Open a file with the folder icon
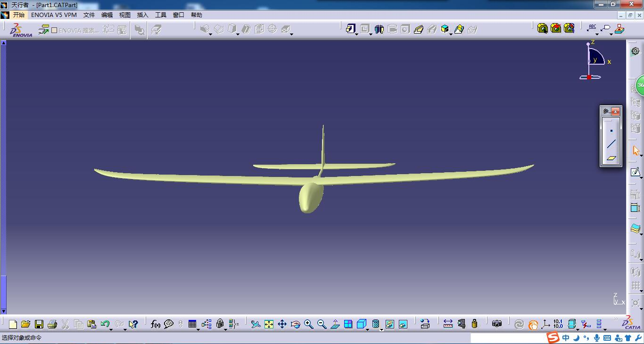The width and height of the screenshot is (644, 344). 26,324
